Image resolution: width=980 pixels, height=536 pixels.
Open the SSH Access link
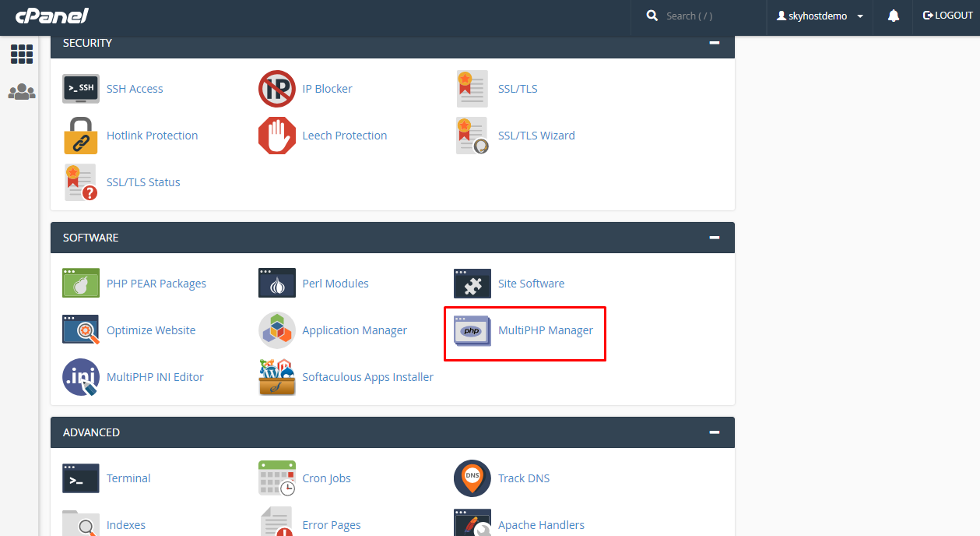pyautogui.click(x=135, y=89)
